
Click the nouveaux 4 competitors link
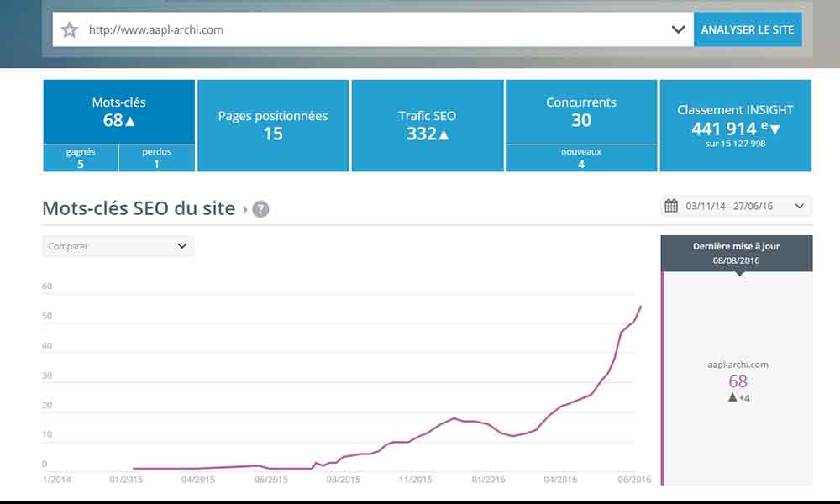[x=581, y=158]
